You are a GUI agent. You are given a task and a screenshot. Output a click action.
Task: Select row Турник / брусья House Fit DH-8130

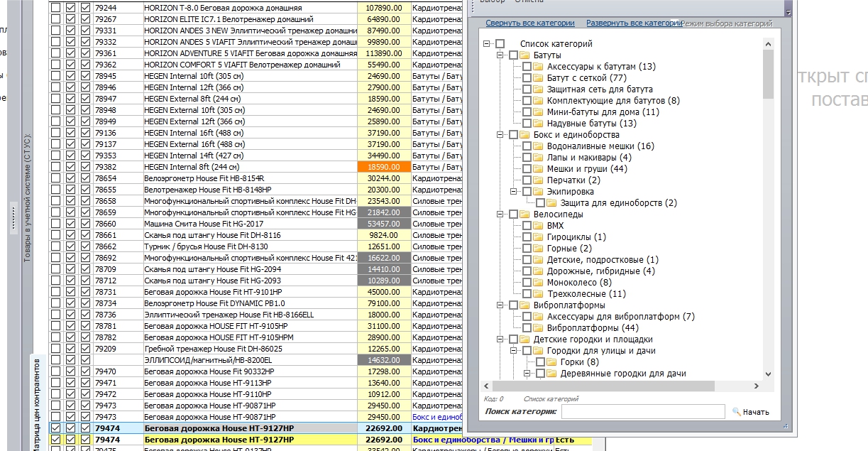[256, 246]
